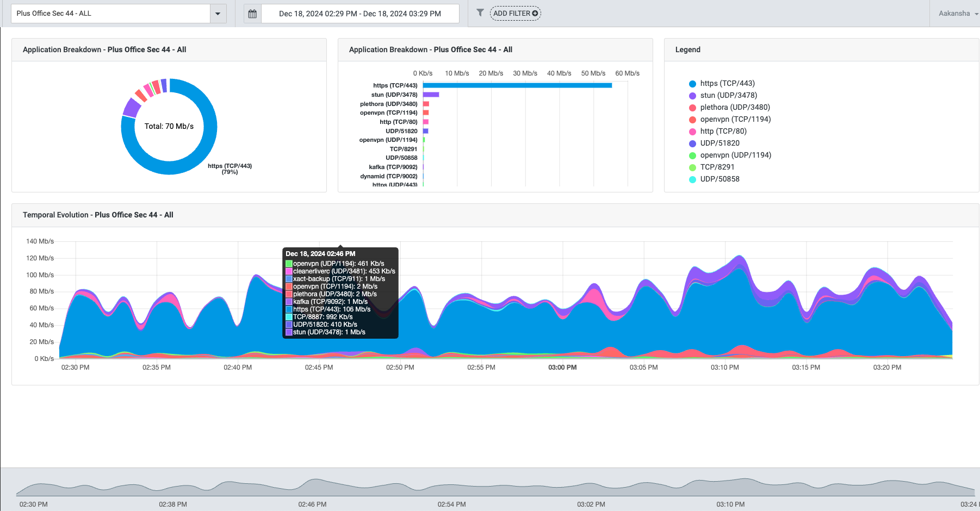Click the UDP/50858 legend dot
The height and width of the screenshot is (511, 980).
coord(692,179)
